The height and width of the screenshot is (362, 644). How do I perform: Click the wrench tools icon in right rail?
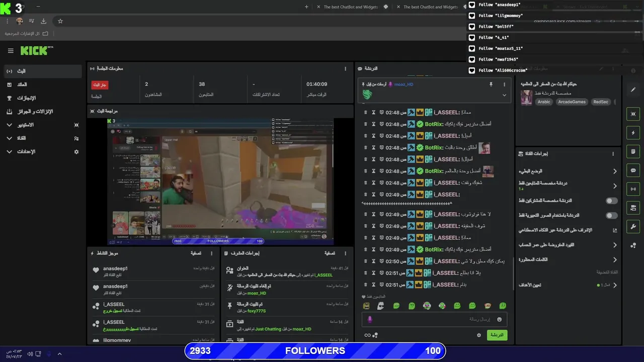click(633, 226)
